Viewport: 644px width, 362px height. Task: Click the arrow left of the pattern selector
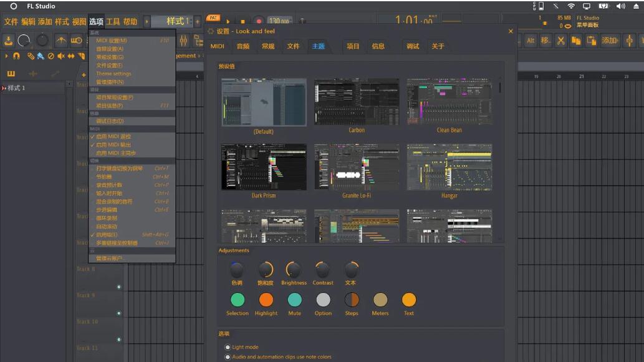tap(147, 21)
